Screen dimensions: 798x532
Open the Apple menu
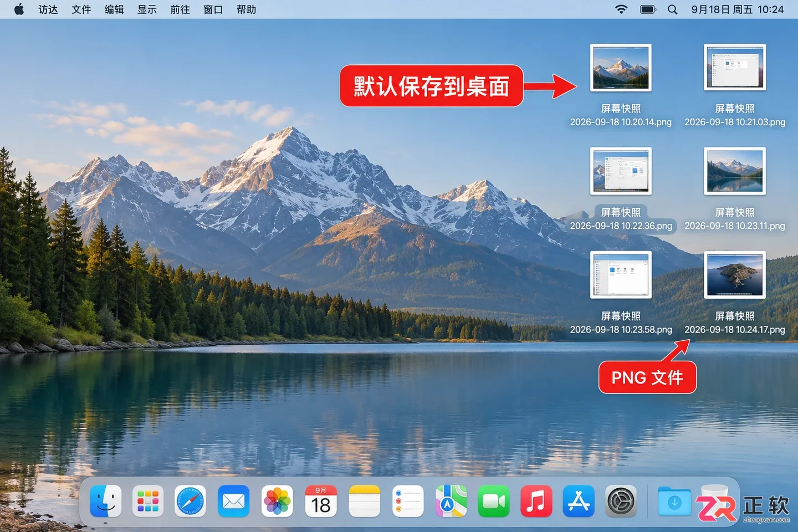19,9
